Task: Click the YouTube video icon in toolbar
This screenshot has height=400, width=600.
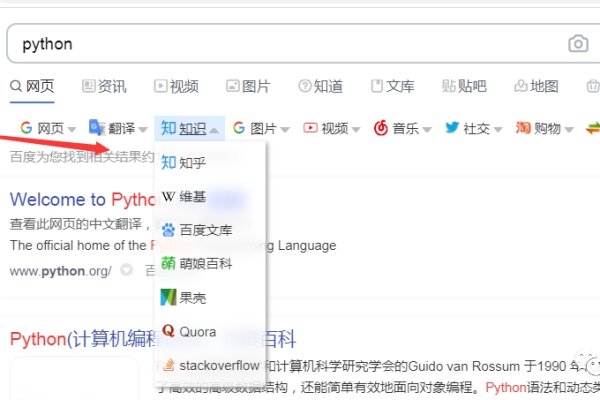Action: [310, 127]
